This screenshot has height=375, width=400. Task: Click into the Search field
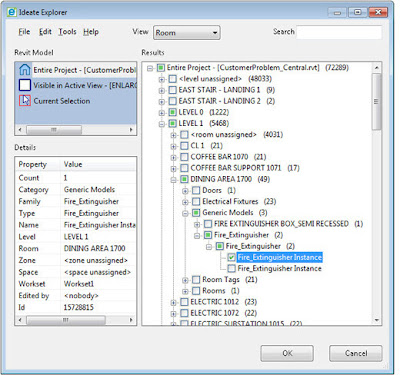[x=339, y=32]
